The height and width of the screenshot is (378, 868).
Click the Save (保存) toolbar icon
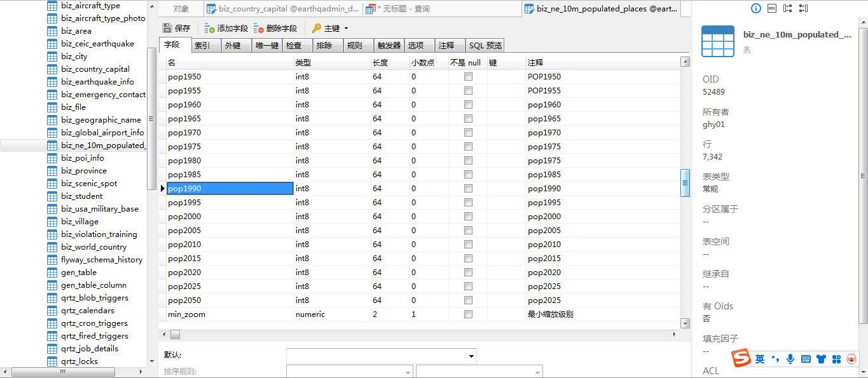coord(167,29)
